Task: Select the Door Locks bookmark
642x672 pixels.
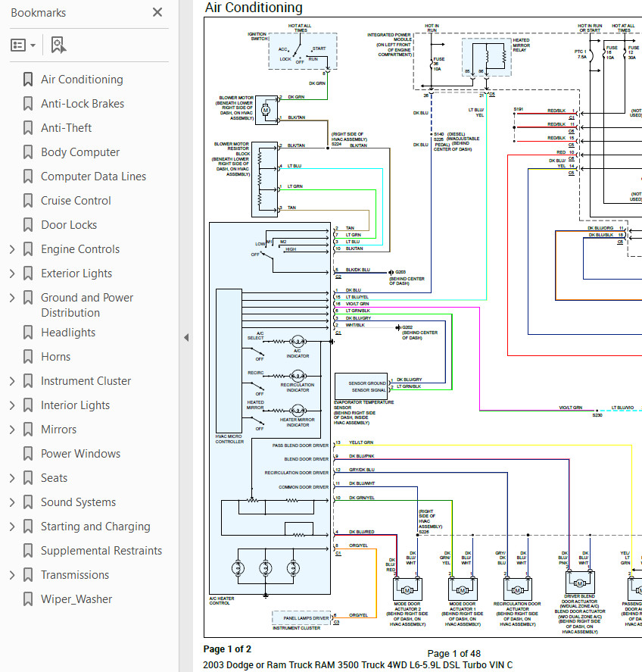Action: click(69, 224)
